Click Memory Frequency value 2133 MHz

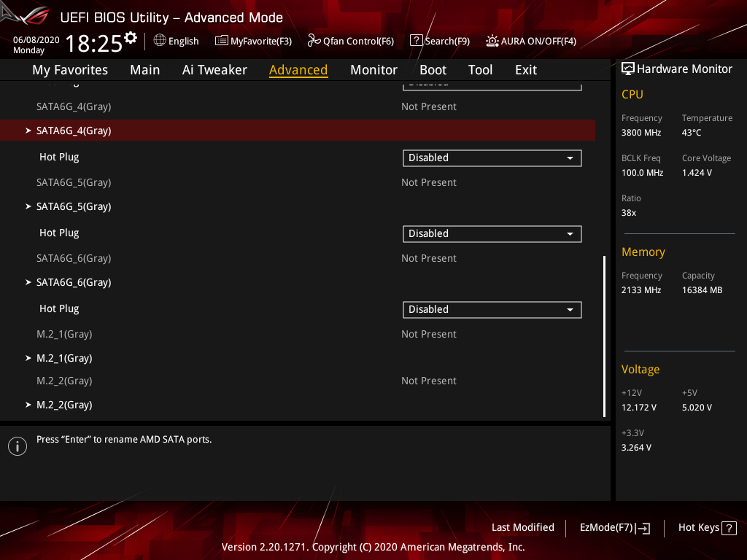640,290
